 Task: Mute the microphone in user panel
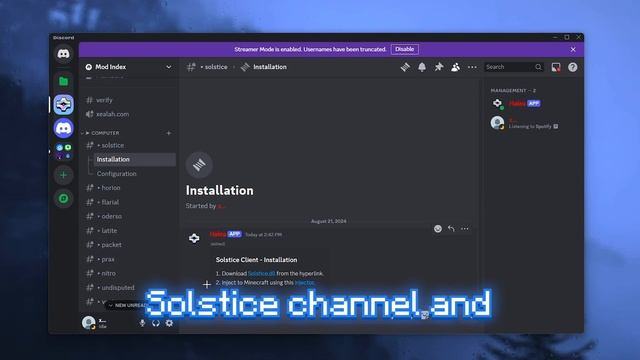coord(142,323)
